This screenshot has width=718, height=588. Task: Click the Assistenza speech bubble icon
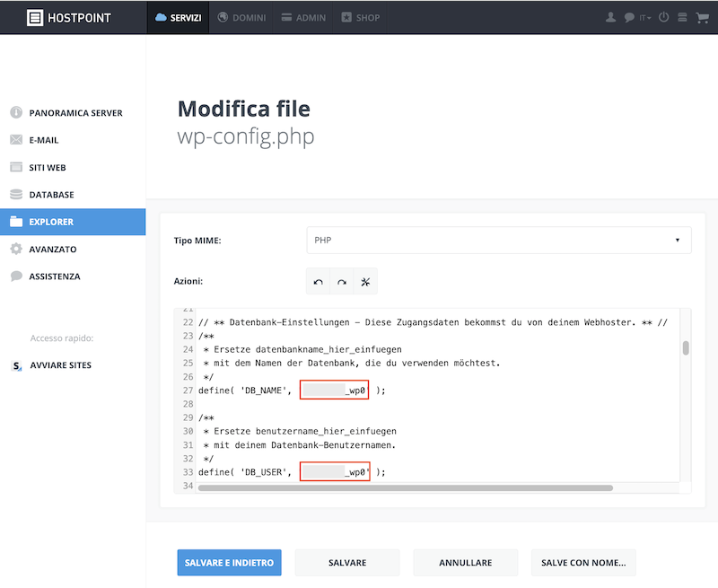[16, 276]
